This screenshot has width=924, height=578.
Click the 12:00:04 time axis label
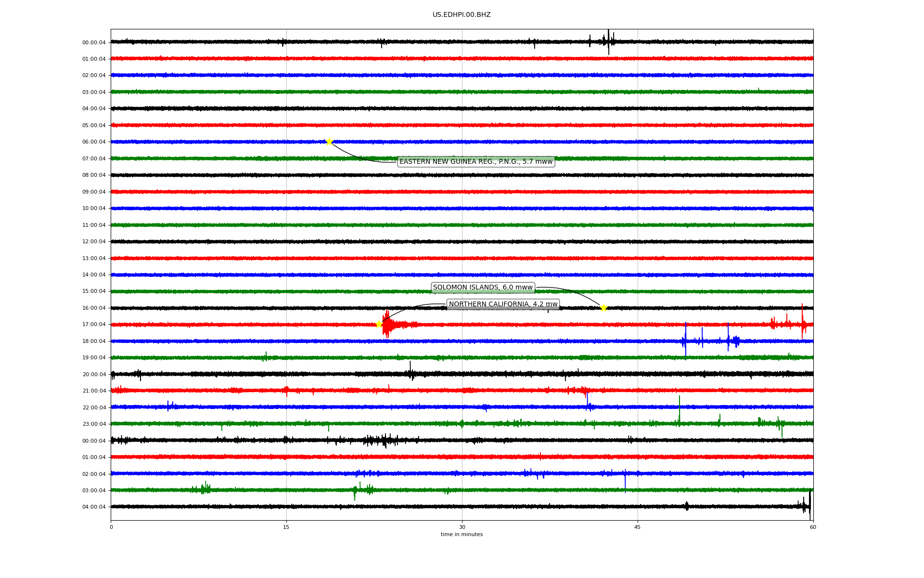pyautogui.click(x=94, y=242)
